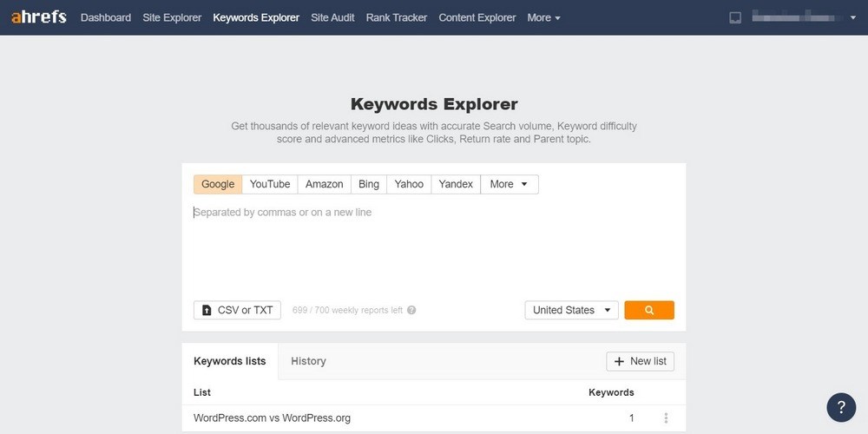The height and width of the screenshot is (434, 868).
Task: Select the Yahoo search engine
Action: coord(409,184)
